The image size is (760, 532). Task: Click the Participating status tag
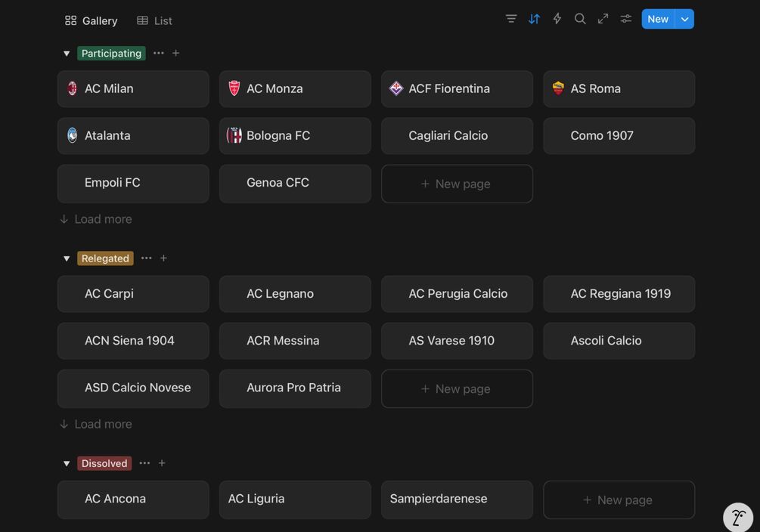[111, 54]
